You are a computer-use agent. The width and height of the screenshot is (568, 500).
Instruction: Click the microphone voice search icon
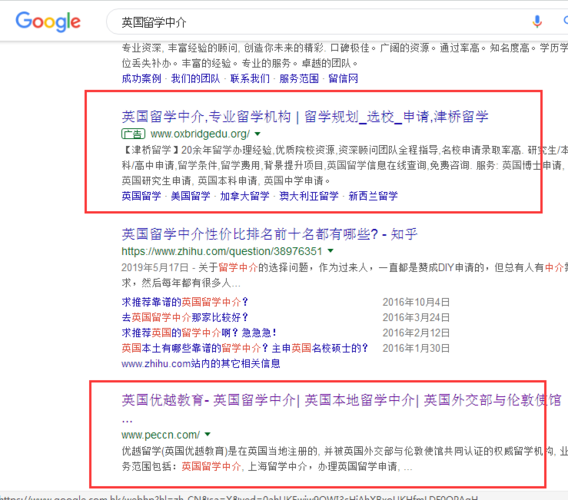pyautogui.click(x=537, y=22)
